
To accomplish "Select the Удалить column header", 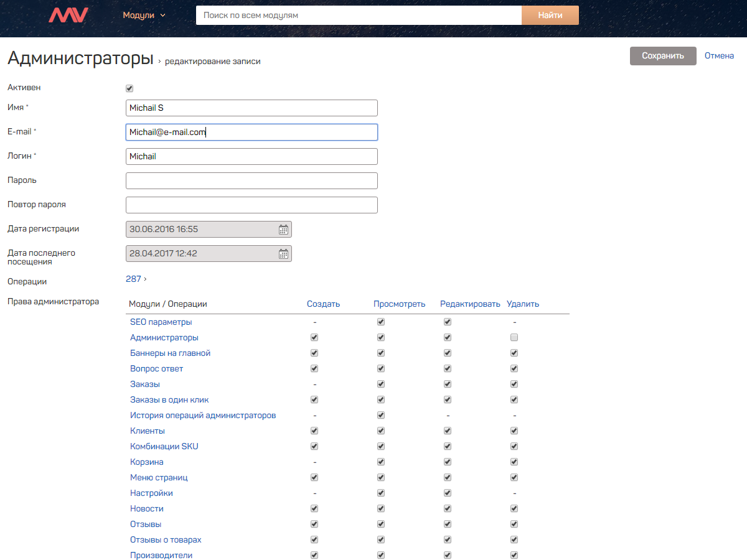I will [x=523, y=304].
